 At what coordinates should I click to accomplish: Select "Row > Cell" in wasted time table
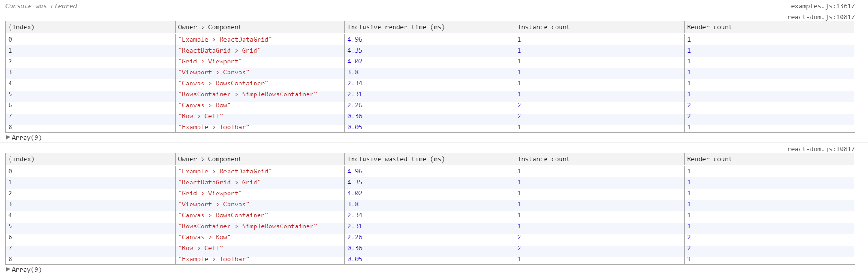201,248
